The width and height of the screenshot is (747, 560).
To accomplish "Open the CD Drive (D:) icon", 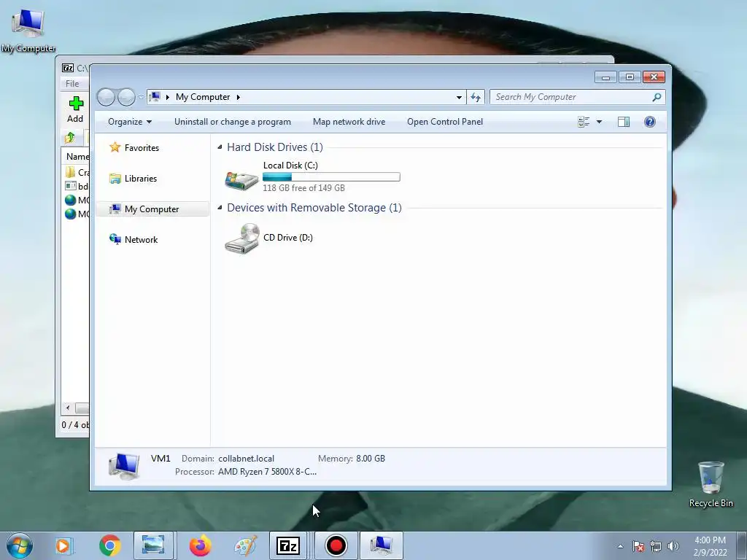I will pos(242,238).
